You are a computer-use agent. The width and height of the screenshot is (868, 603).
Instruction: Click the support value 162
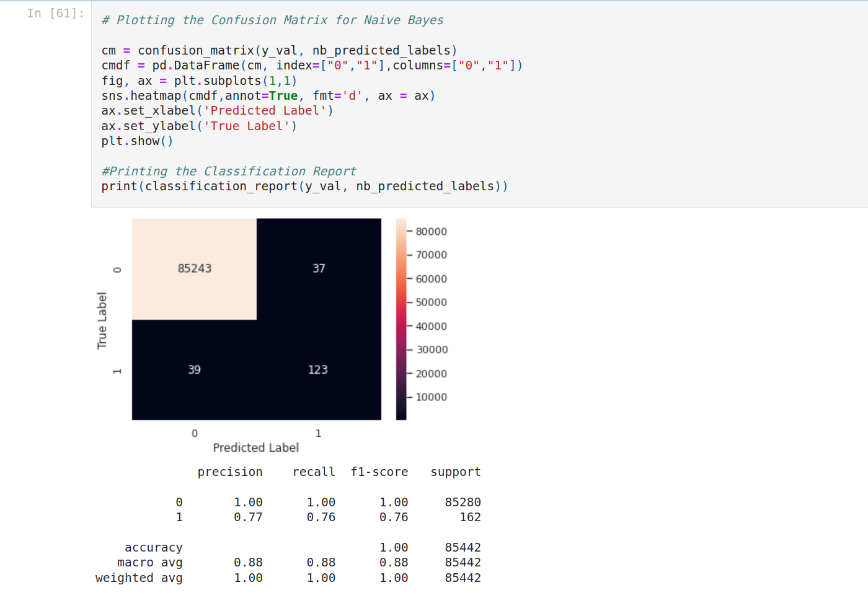pos(471,517)
